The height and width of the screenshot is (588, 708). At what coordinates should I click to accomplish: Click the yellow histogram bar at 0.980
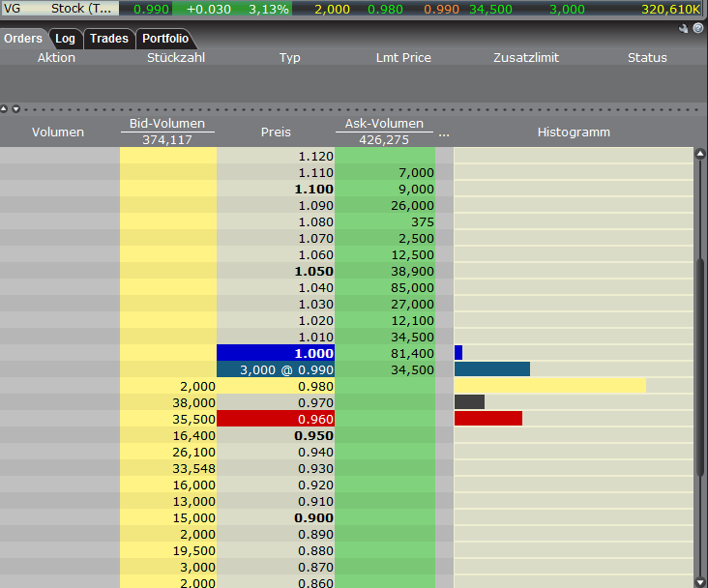point(549,386)
